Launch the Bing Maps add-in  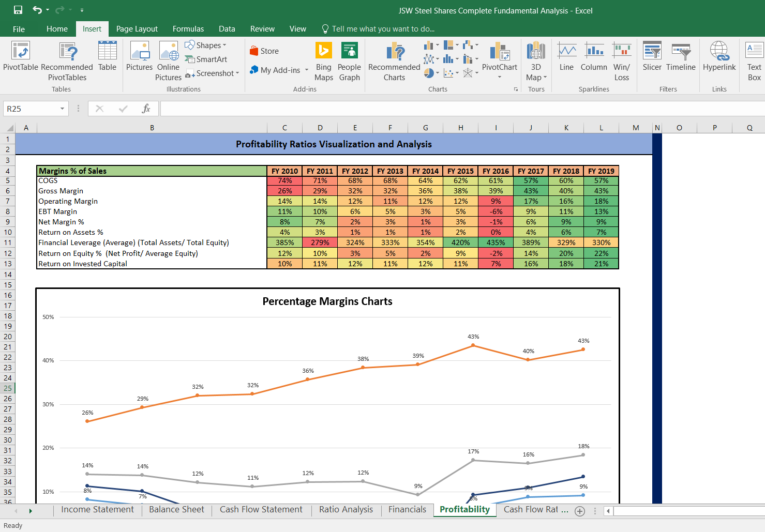pos(324,61)
